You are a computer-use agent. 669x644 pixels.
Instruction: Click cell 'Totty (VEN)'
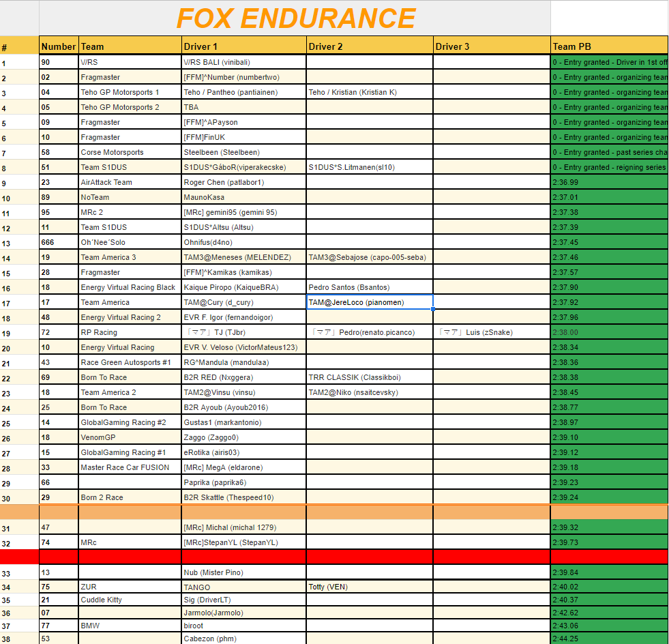tap(370, 587)
